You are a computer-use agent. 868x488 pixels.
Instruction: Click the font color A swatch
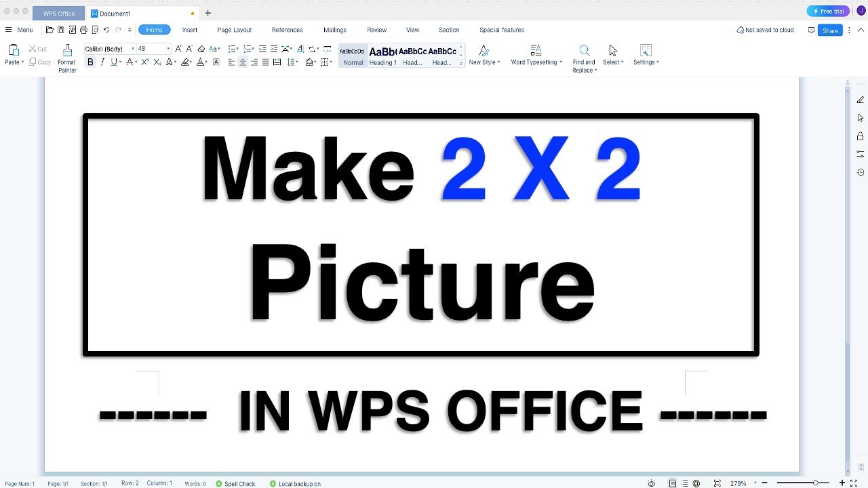(200, 62)
